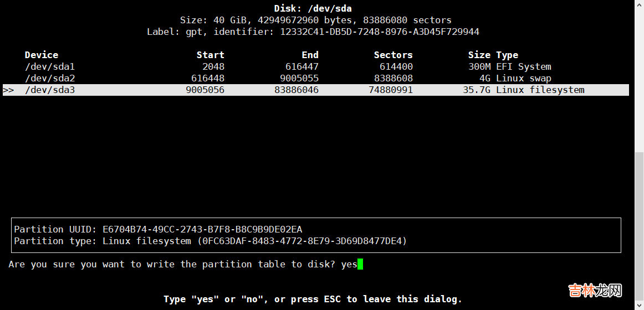Click the End column header
644x310 pixels.
tap(310, 55)
